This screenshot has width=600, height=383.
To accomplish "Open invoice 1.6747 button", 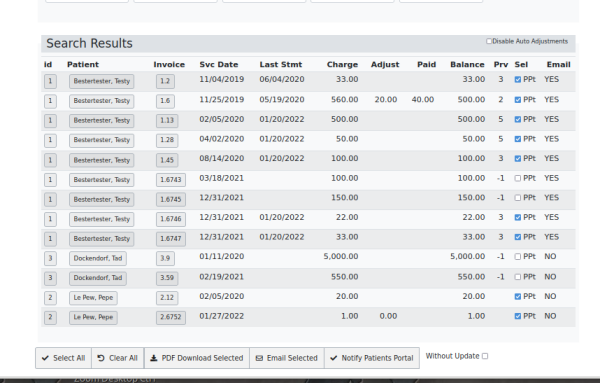I will pos(171,239).
